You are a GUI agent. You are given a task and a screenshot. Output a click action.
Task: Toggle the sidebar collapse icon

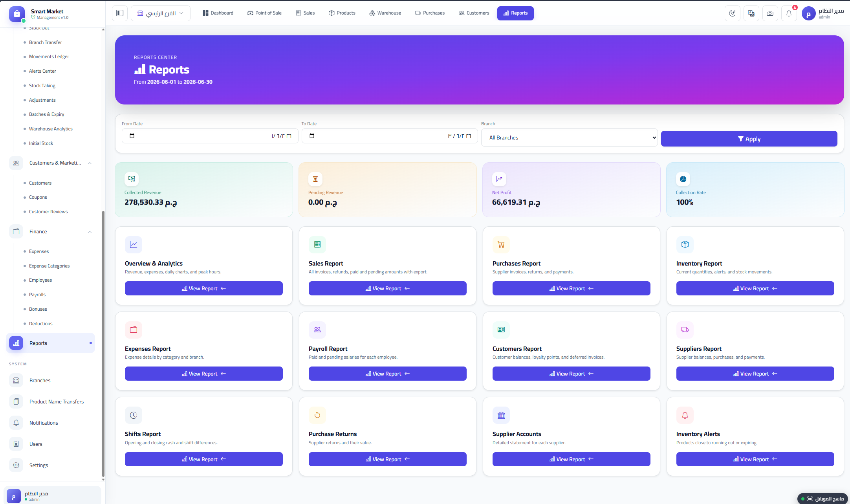pyautogui.click(x=120, y=13)
